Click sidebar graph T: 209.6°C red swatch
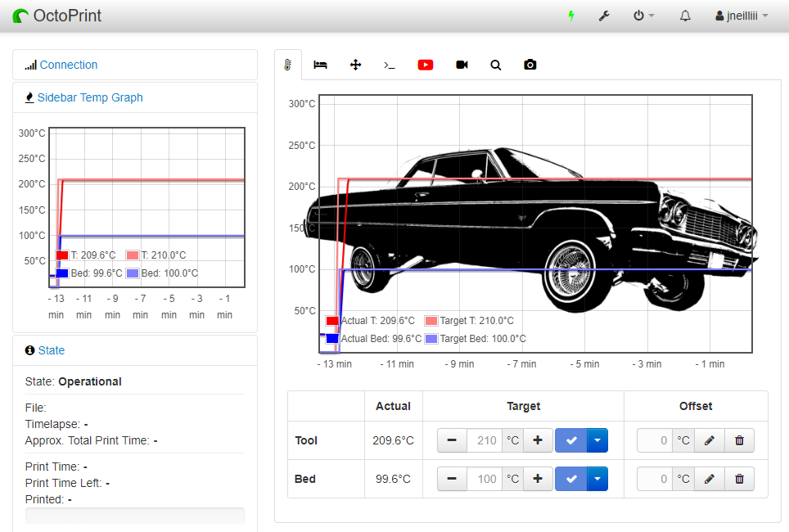Image resolution: width=789 pixels, height=532 pixels. pos(62,255)
